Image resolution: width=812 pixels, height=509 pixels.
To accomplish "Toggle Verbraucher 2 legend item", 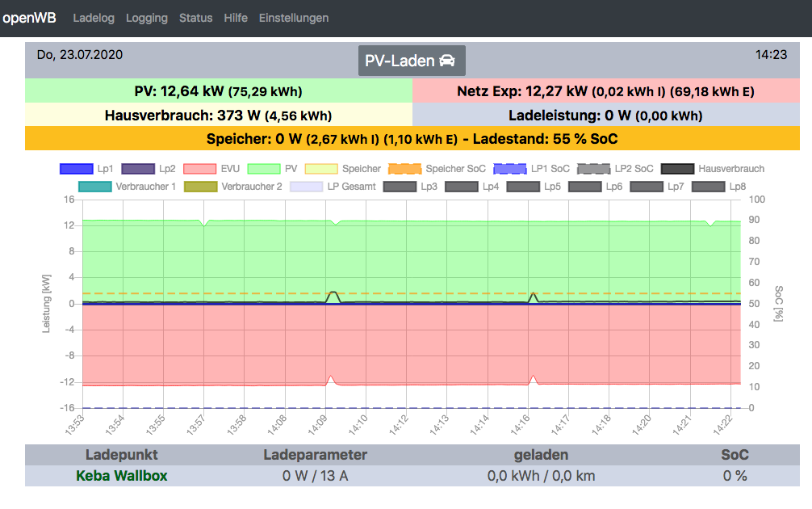I will [x=201, y=187].
